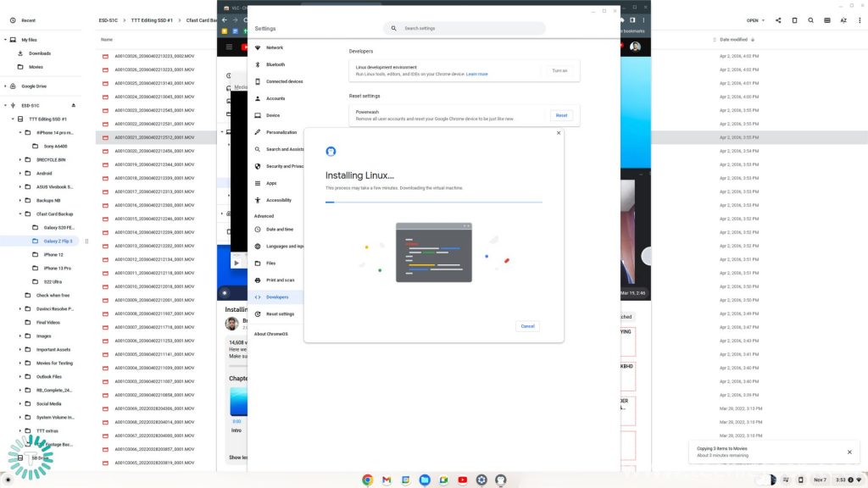Collapse the Advanced settings section
868x488 pixels.
264,216
